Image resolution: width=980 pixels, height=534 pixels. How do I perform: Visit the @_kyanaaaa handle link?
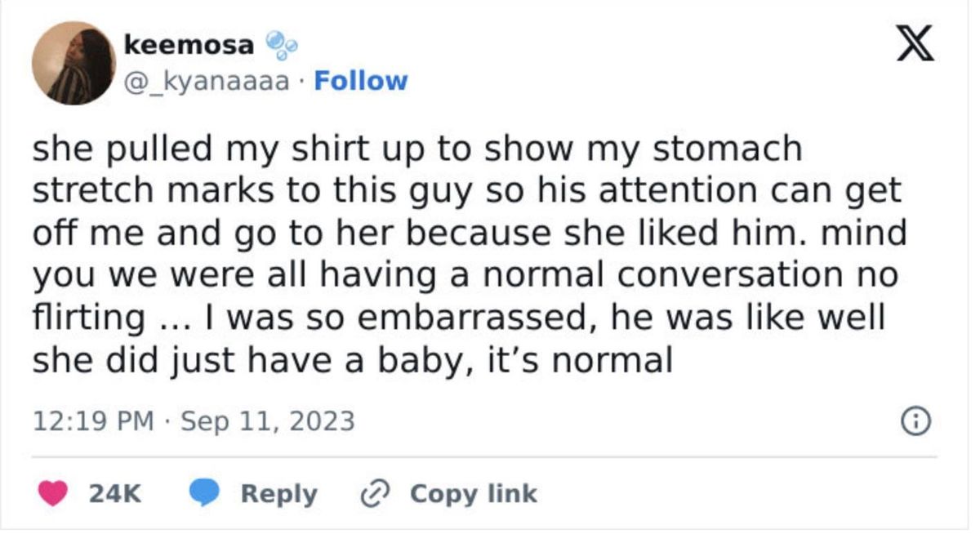click(x=206, y=82)
